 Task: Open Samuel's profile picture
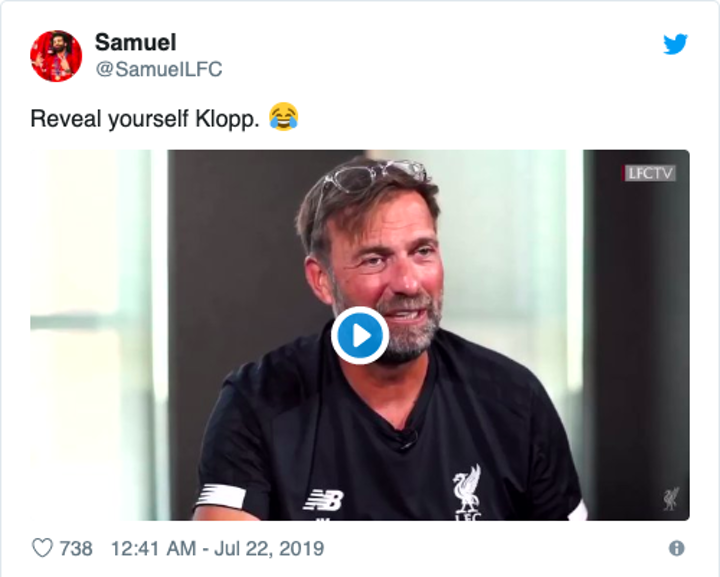coord(56,56)
